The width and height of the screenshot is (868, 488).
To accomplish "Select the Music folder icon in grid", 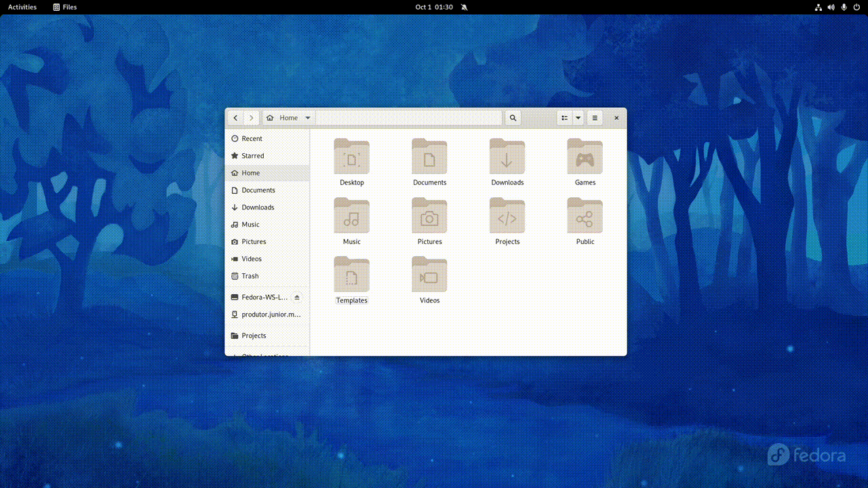I will click(352, 216).
